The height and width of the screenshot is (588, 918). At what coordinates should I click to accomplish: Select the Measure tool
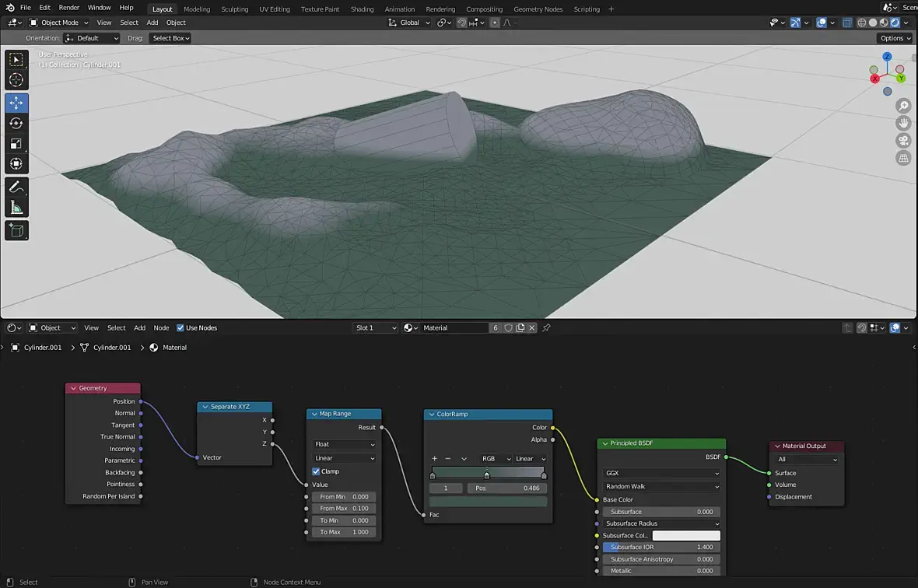pos(16,208)
